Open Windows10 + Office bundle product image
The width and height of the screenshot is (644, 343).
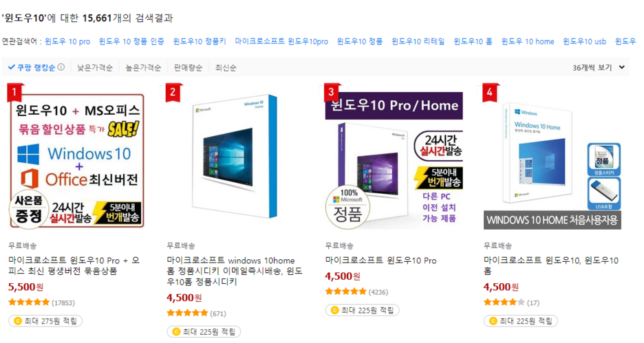coord(77,160)
